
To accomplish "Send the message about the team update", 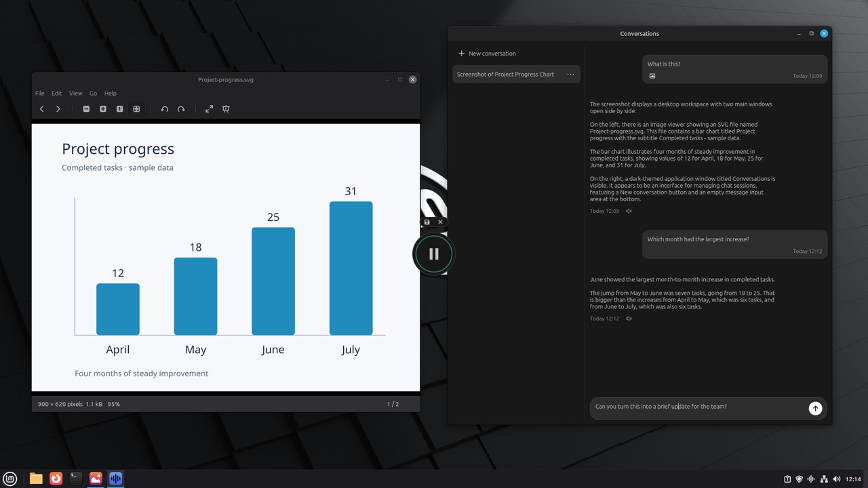I will (x=815, y=408).
